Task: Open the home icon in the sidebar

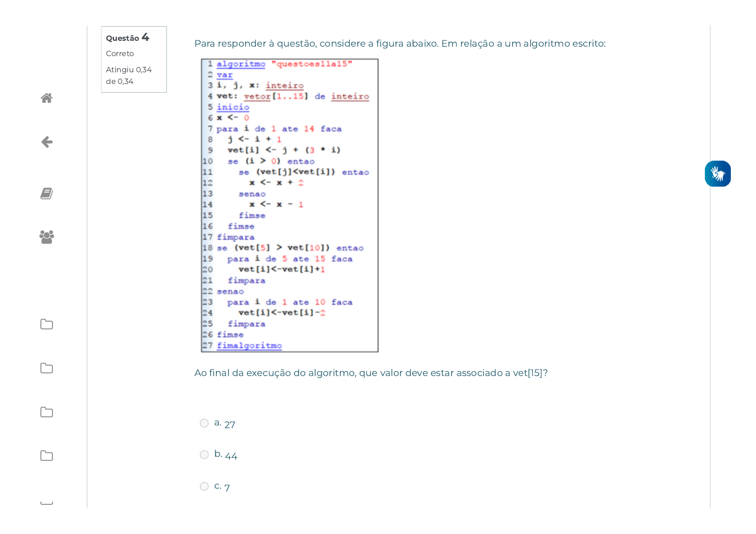Action: coord(47,98)
